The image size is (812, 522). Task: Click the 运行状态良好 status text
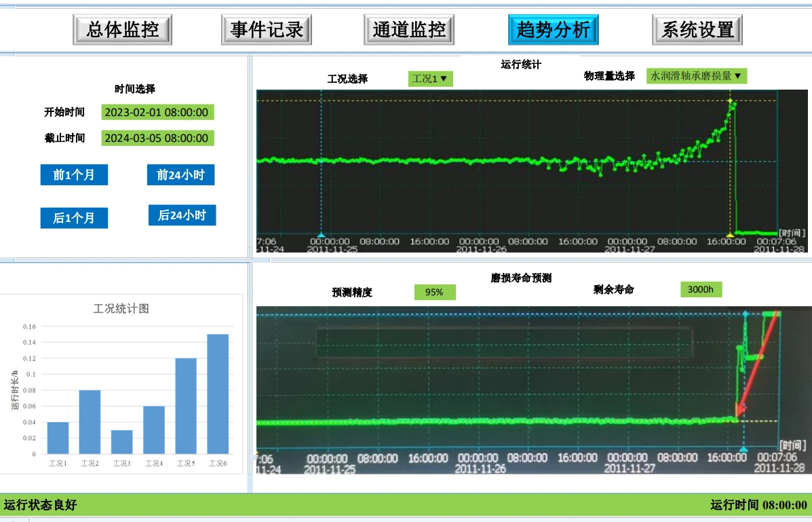tap(41, 505)
